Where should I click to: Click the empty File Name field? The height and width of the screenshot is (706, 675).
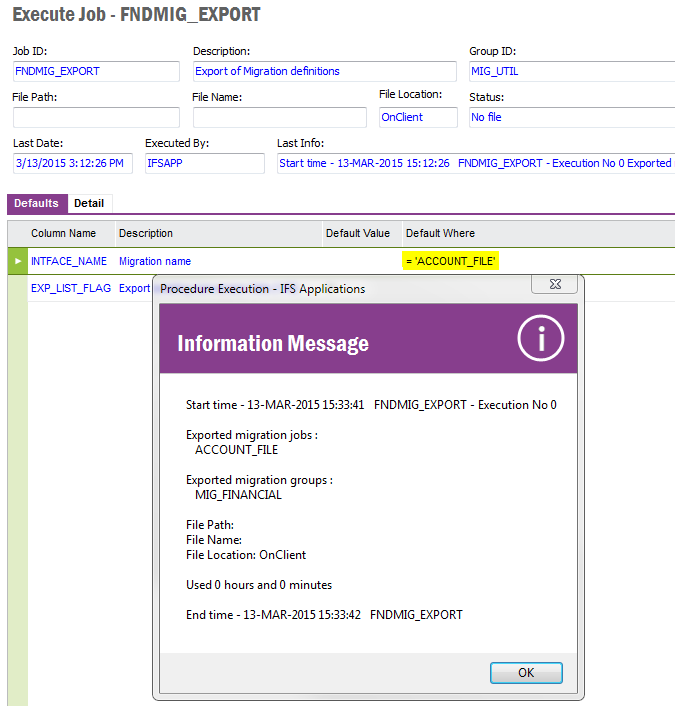click(x=280, y=118)
